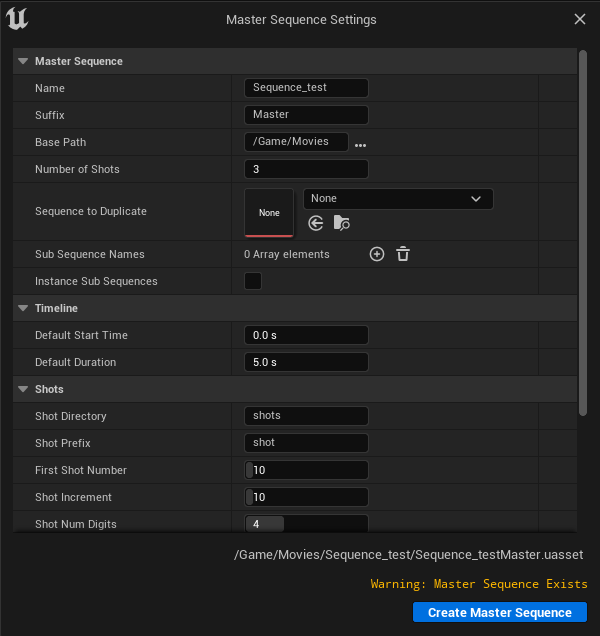Open the Sequence to Duplicate None dropdown
The height and width of the screenshot is (636, 600).
[x=398, y=199]
